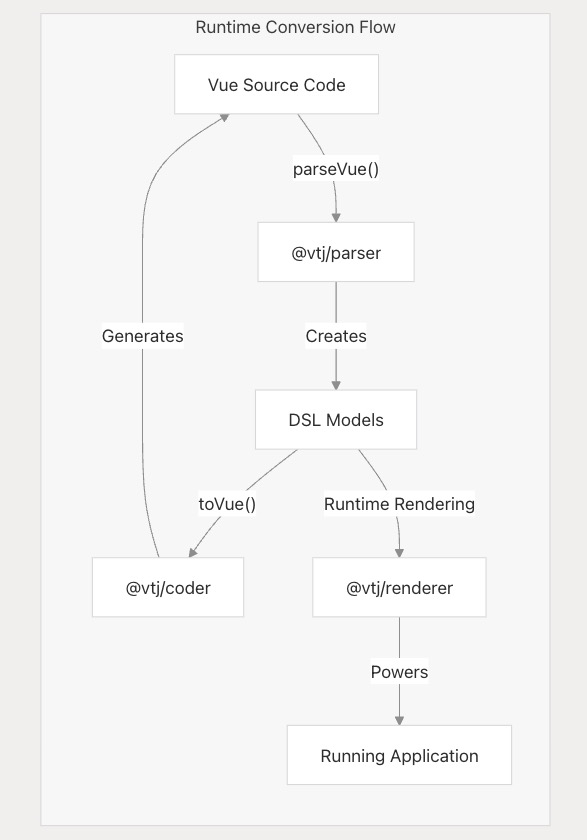Click the Vue Source Code node
587x840 pixels.
(x=276, y=84)
